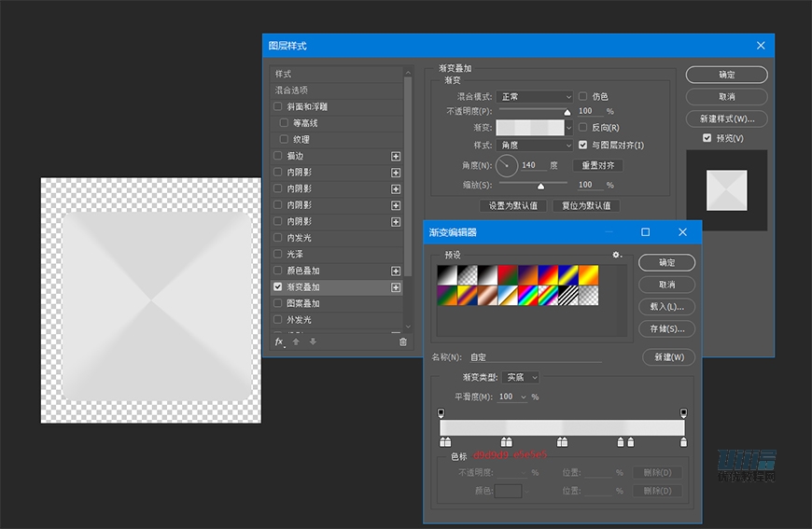812x529 pixels.
Task: Select 混合选项 in the styles list
Action: click(x=291, y=90)
